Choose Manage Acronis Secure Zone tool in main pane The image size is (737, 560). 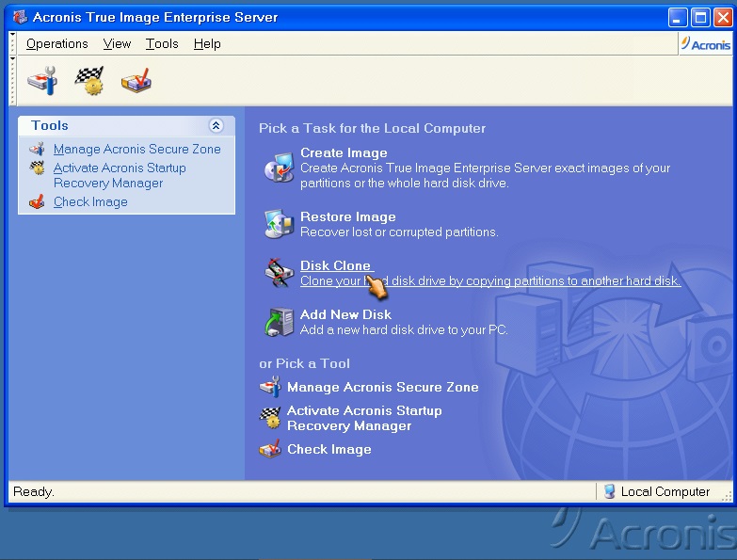pyautogui.click(x=382, y=387)
